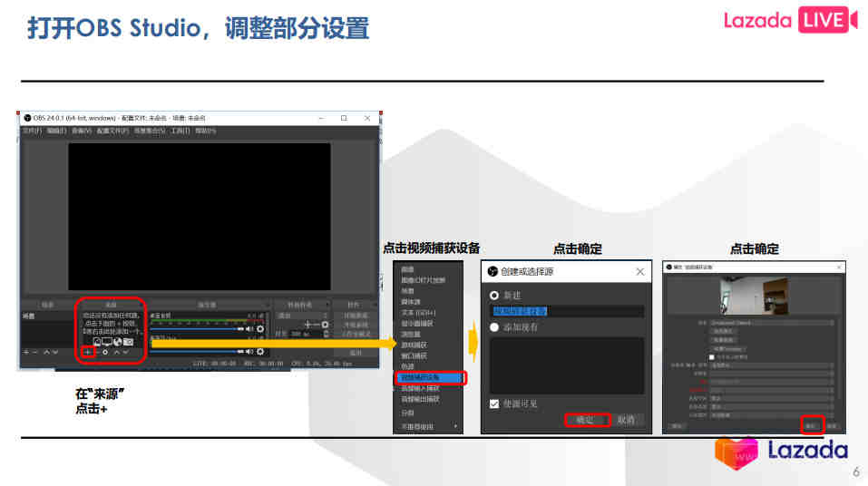Open the 帮助(H) menu in OBS

pyautogui.click(x=205, y=131)
